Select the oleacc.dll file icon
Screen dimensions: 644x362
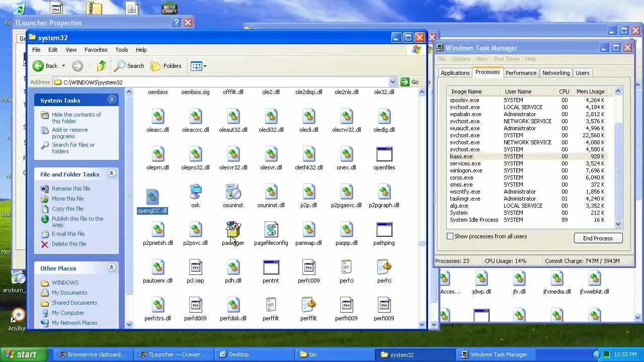(x=157, y=117)
